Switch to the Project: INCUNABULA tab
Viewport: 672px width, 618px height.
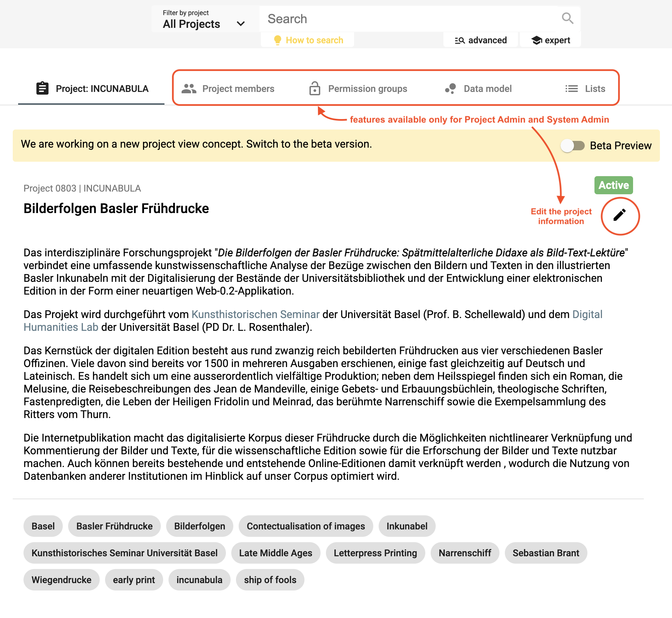pos(91,89)
